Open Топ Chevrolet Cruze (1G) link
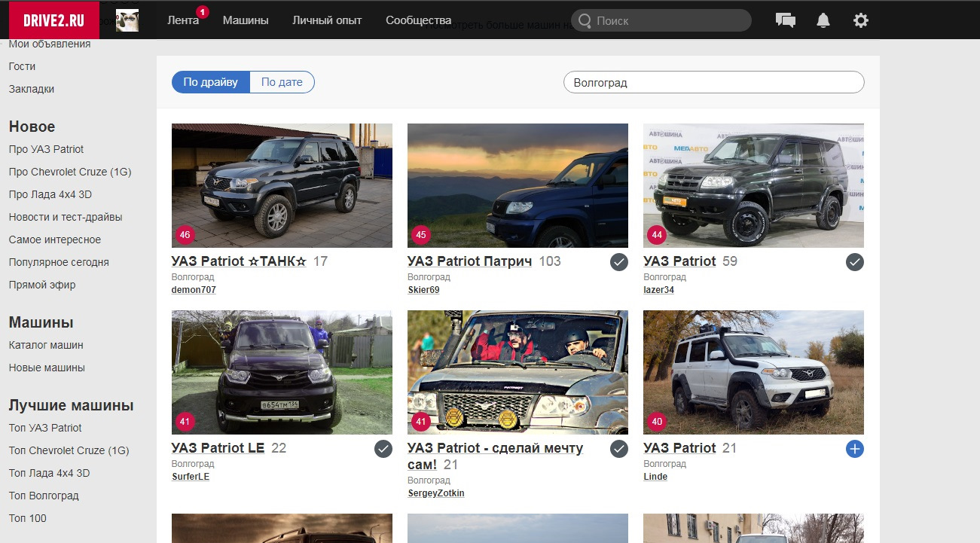This screenshot has height=543, width=980. pos(69,450)
